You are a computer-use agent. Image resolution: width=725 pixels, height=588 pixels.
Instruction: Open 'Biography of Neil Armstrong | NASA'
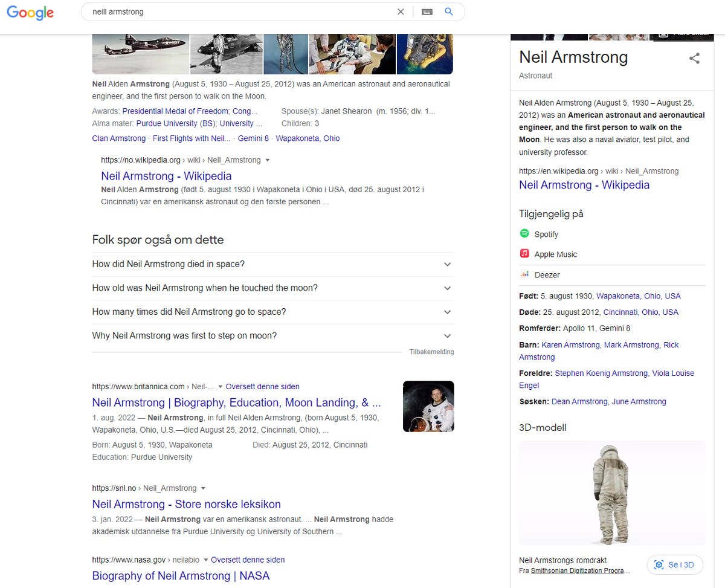tap(180, 576)
